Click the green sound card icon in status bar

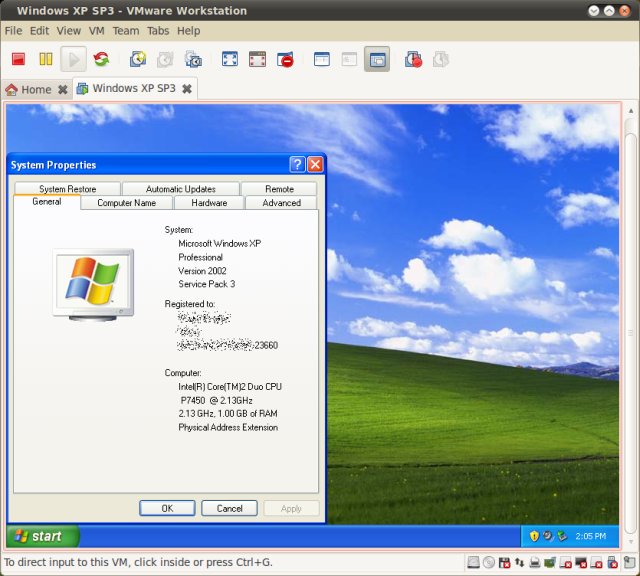[x=550, y=563]
